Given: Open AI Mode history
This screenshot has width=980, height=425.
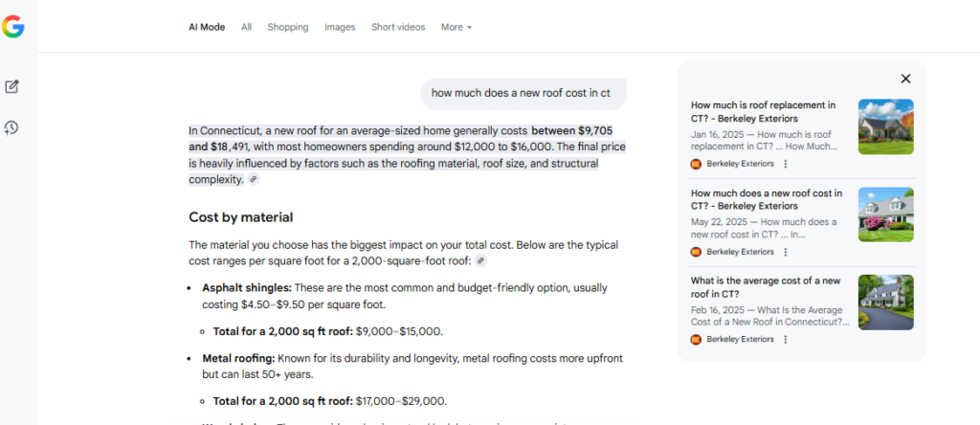Looking at the screenshot, I should [12, 127].
